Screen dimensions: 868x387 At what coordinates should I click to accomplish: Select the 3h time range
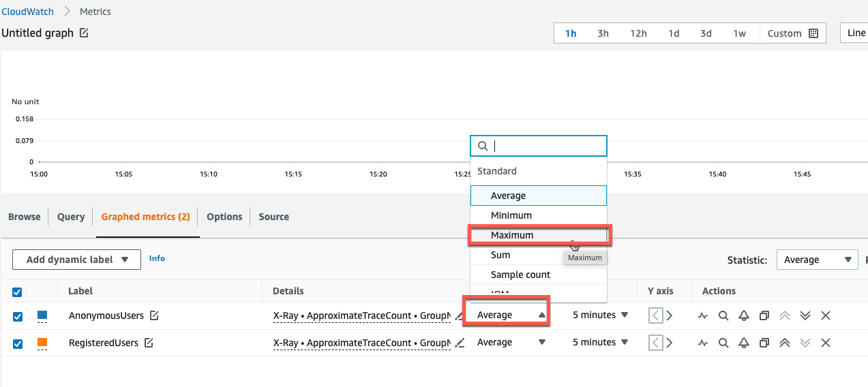tap(603, 33)
